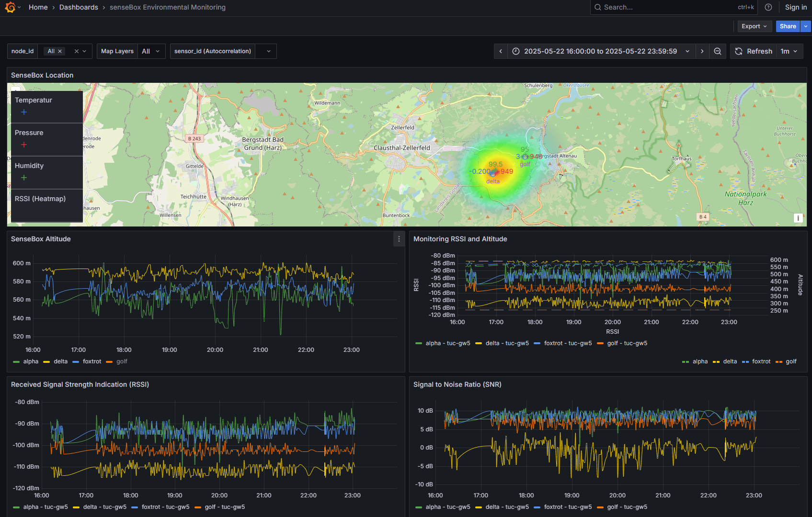Go to Home breadcrumb
The image size is (812, 517).
pos(38,7)
